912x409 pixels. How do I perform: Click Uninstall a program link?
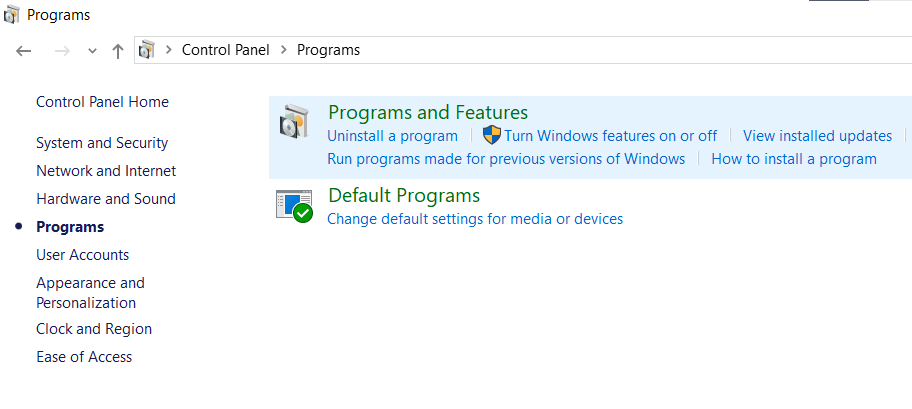393,136
